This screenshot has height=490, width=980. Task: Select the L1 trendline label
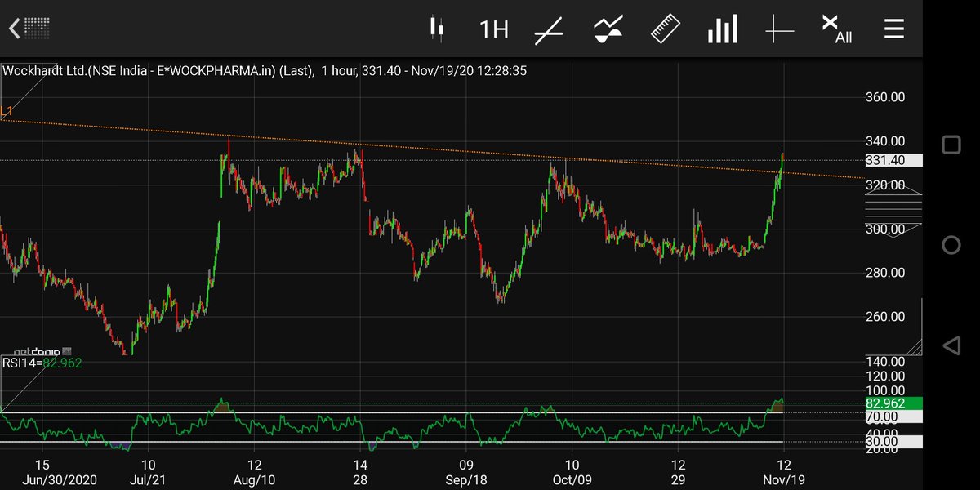pyautogui.click(x=7, y=110)
